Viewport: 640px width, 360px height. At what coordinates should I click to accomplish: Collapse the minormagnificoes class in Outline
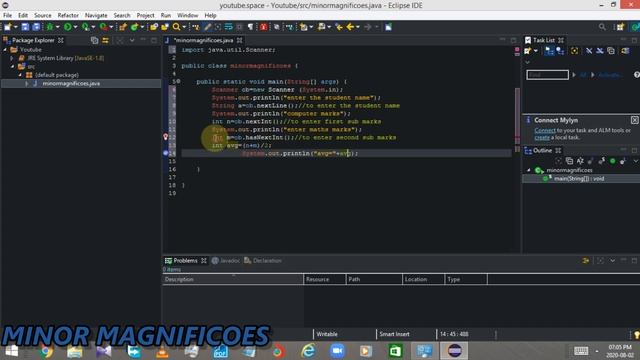tap(529, 170)
